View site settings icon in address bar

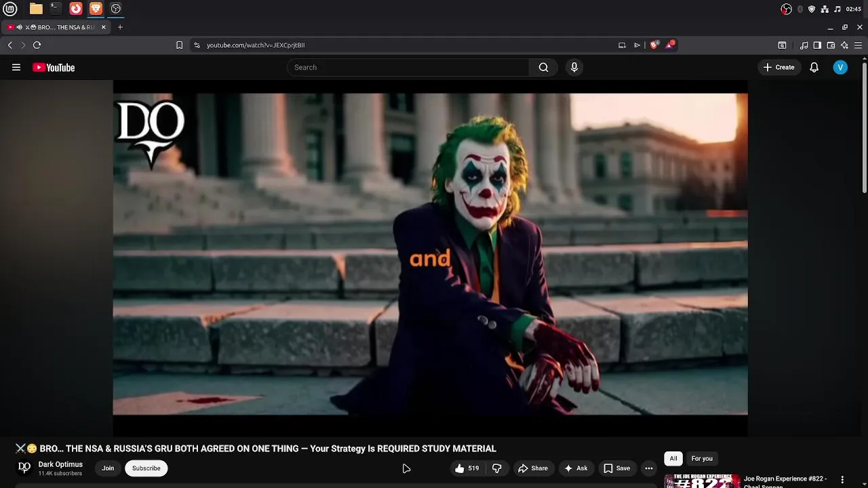tap(197, 45)
